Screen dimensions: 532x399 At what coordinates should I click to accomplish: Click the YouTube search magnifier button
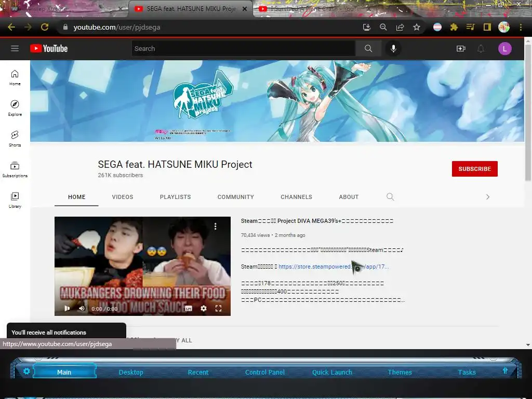pyautogui.click(x=368, y=48)
